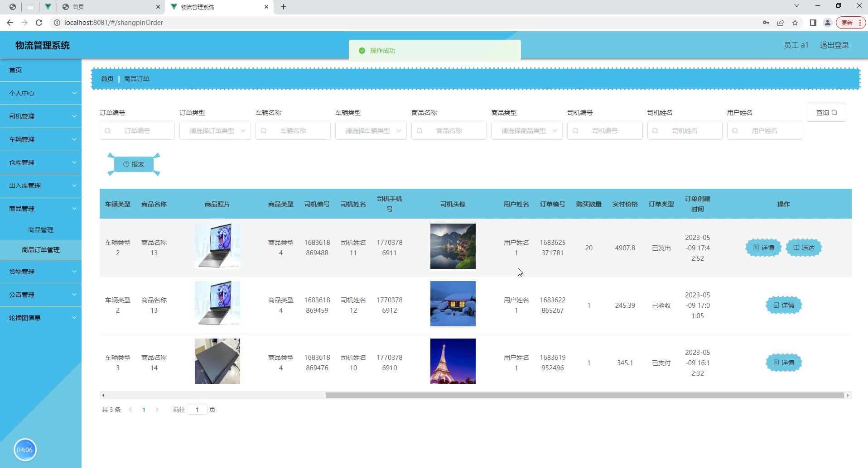Close the 首页 browser tab
This screenshot has height=468, width=868.
click(158, 7)
